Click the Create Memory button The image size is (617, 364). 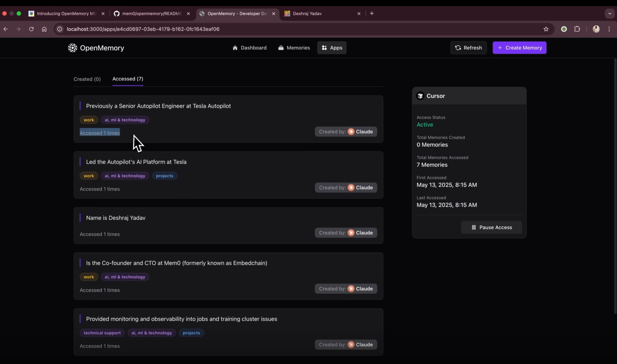519,48
